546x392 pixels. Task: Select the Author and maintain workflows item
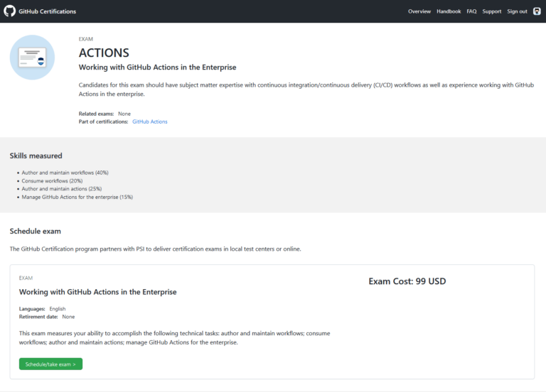tap(65, 173)
